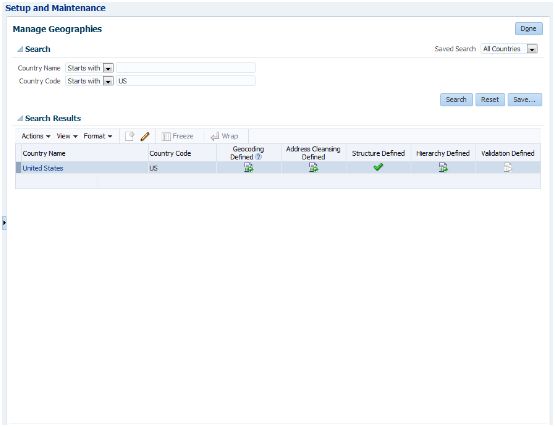Click the Validation Defined column header
This screenshot has width=555, height=427.
508,153
